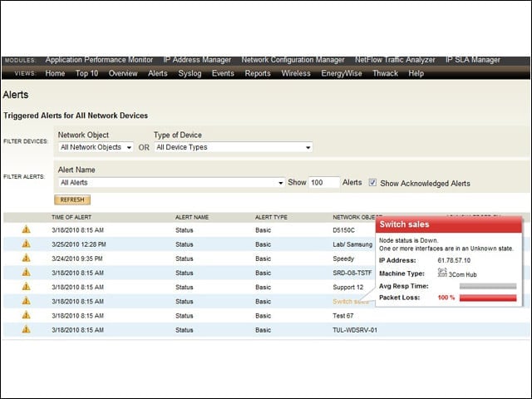Open the Alerts view tab
Viewport: 532px width, 399px height.
(x=158, y=73)
